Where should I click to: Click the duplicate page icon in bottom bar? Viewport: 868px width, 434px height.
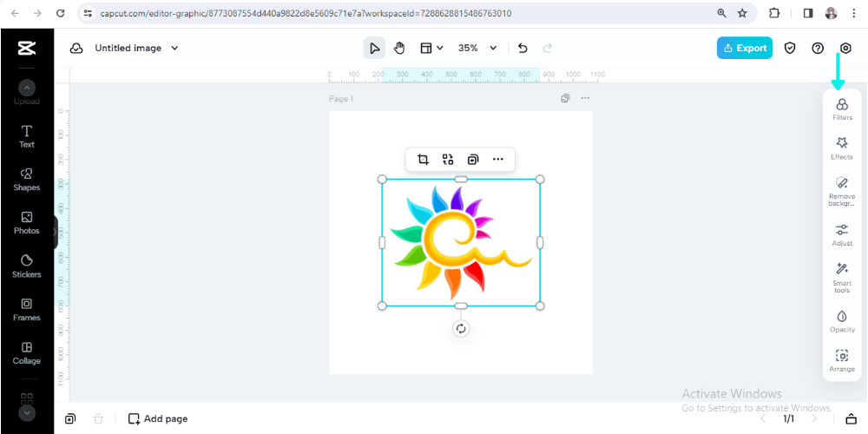69,418
